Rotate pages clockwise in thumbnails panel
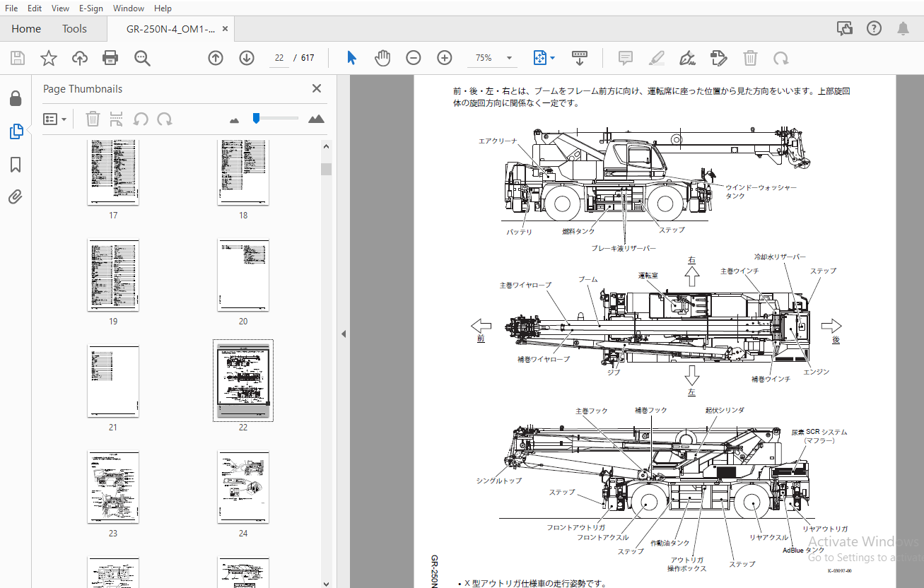This screenshot has height=588, width=924. tap(165, 119)
